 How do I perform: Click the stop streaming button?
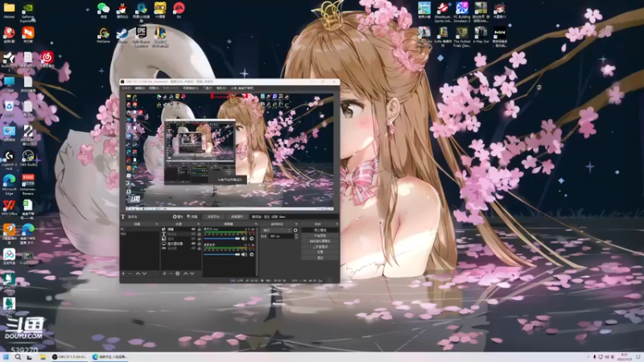320,230
